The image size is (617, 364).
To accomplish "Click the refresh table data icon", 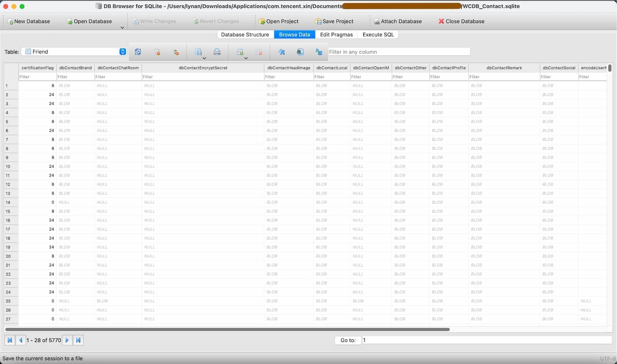I will (x=138, y=52).
